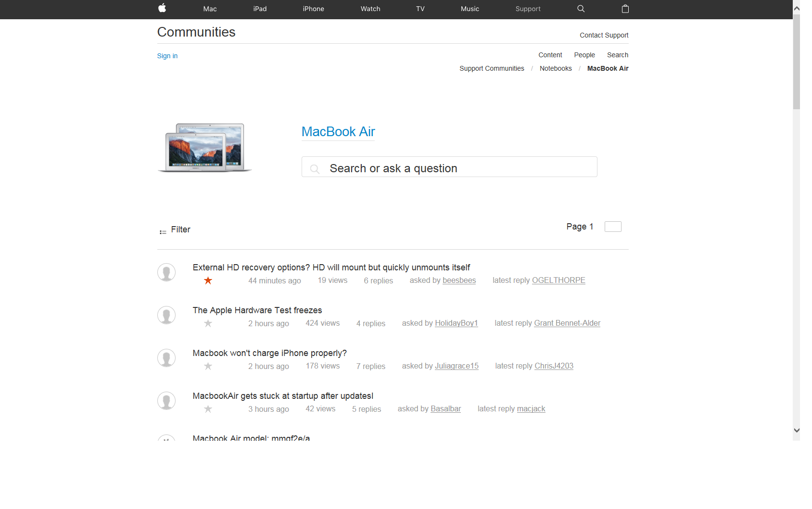The width and height of the screenshot is (812, 509).
Task: Open the Watch menu item
Action: click(x=370, y=9)
